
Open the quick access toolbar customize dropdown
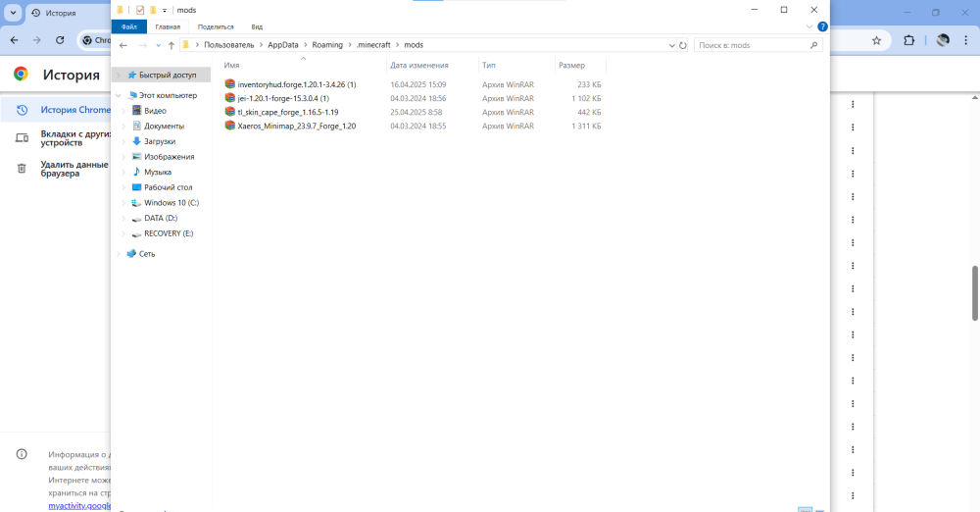point(165,11)
